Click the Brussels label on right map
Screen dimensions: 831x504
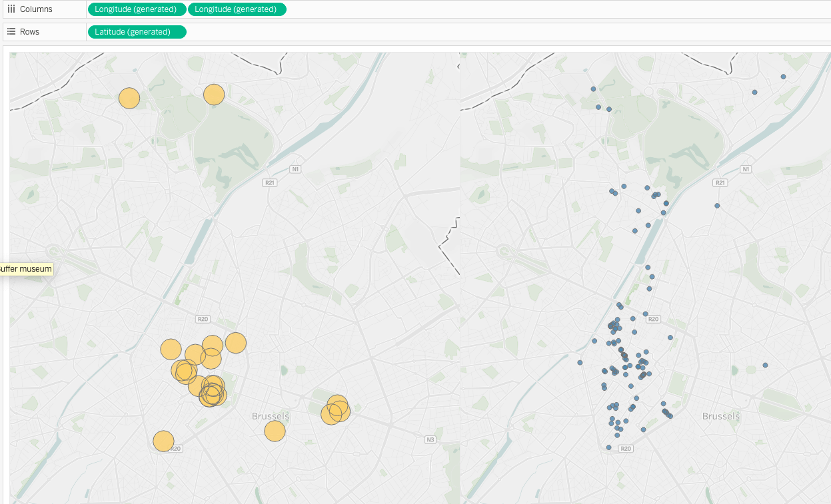tap(721, 415)
